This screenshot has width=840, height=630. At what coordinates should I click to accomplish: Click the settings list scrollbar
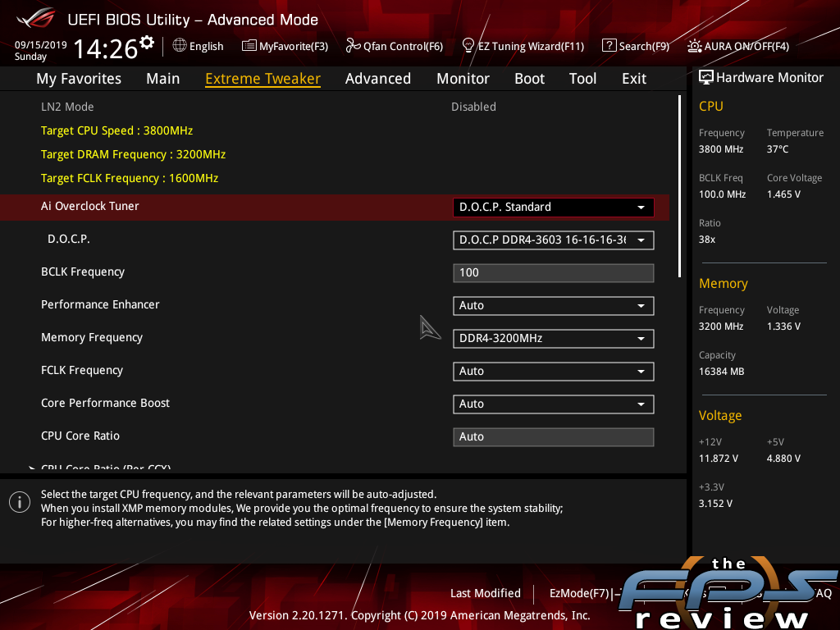pyautogui.click(x=679, y=186)
